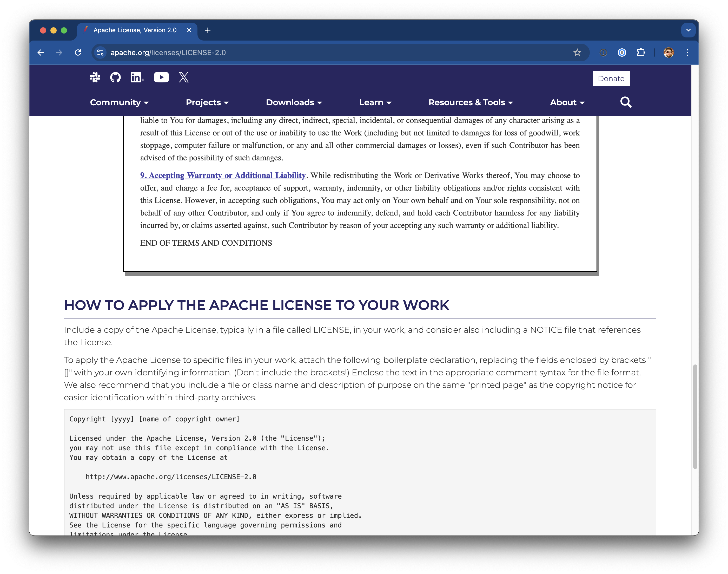Open the Extensions puzzle-piece icon

[641, 53]
